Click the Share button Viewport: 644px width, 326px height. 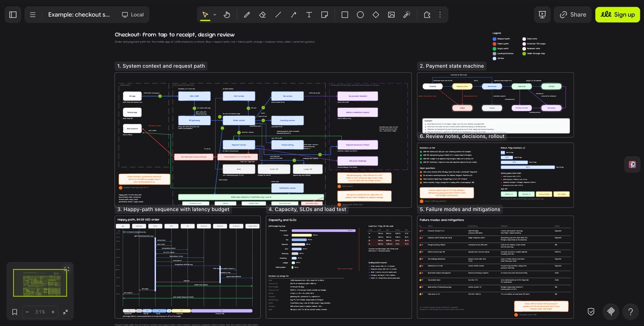pyautogui.click(x=573, y=15)
